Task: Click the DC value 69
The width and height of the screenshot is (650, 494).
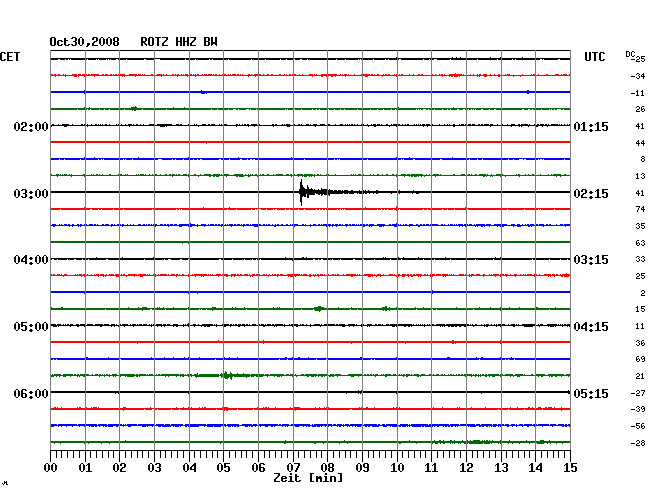Action: (640, 359)
